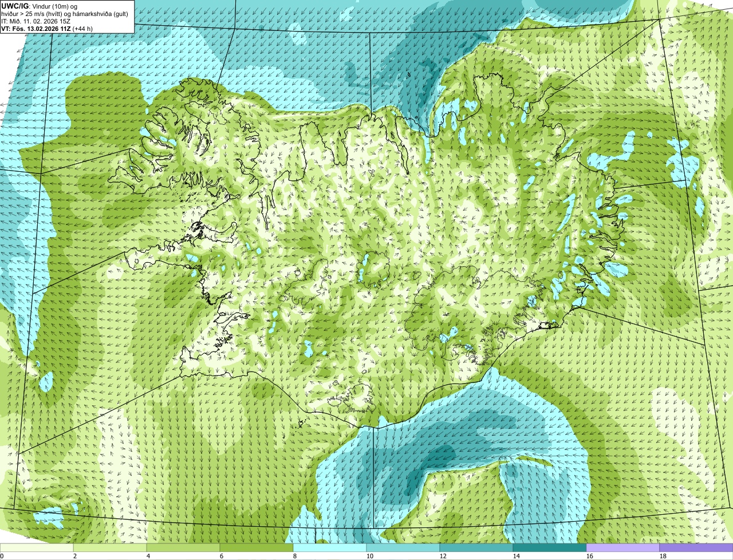Click the scale label '4'
The width and height of the screenshot is (733, 560).
[148, 555]
